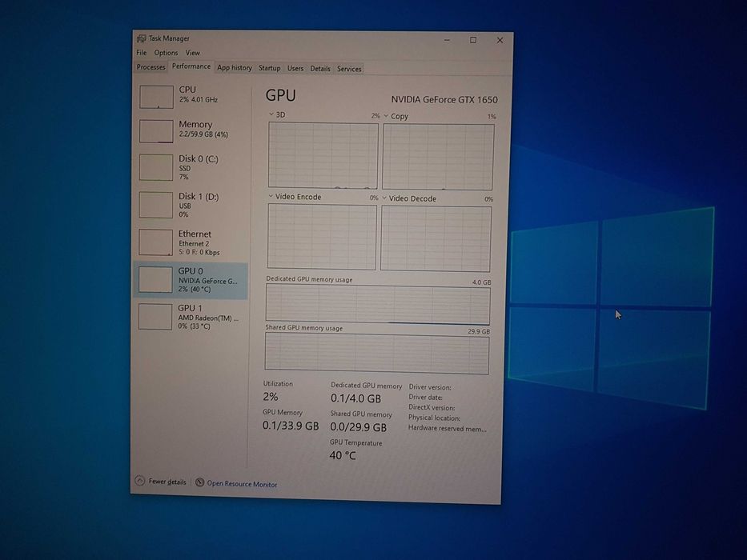This screenshot has height=560, width=747.
Task: Open the View menu
Action: [192, 53]
